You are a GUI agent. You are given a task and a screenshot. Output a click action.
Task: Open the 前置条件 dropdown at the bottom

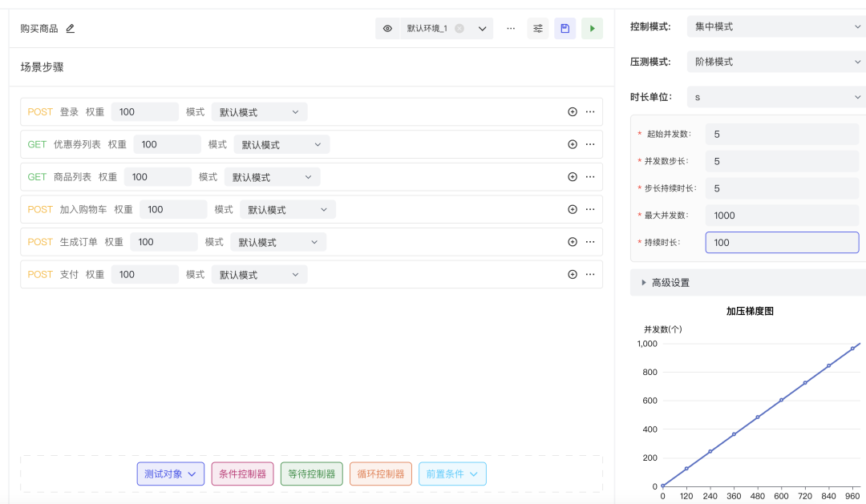click(453, 474)
